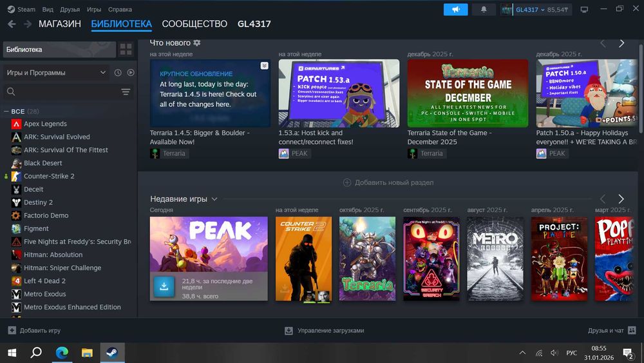Open the Игры menu
The image size is (644, 363).
pos(93,9)
